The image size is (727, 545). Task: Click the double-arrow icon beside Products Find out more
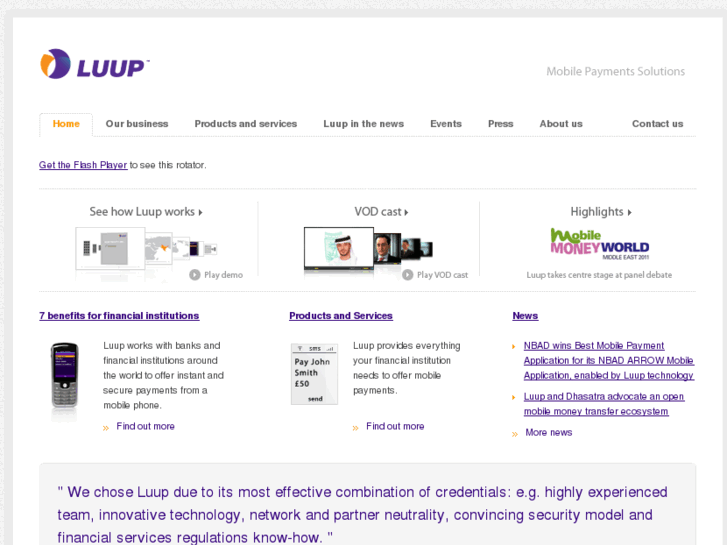pyautogui.click(x=356, y=428)
